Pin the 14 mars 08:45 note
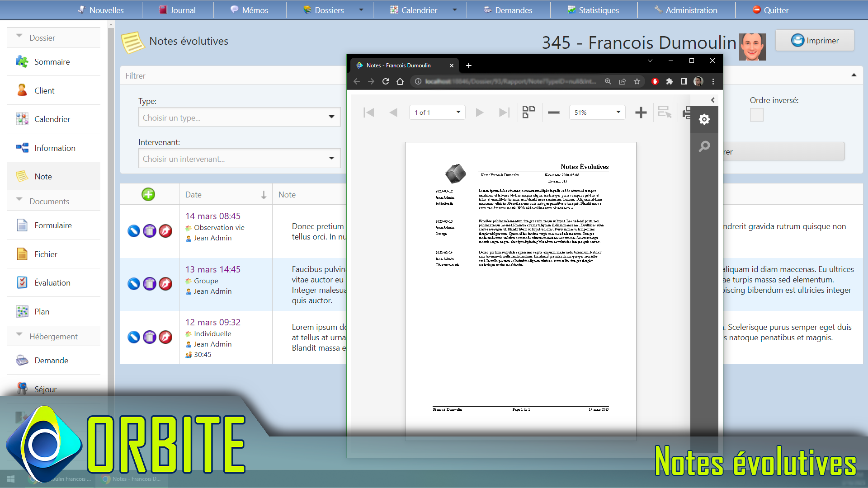This screenshot has height=488, width=868. (165, 231)
